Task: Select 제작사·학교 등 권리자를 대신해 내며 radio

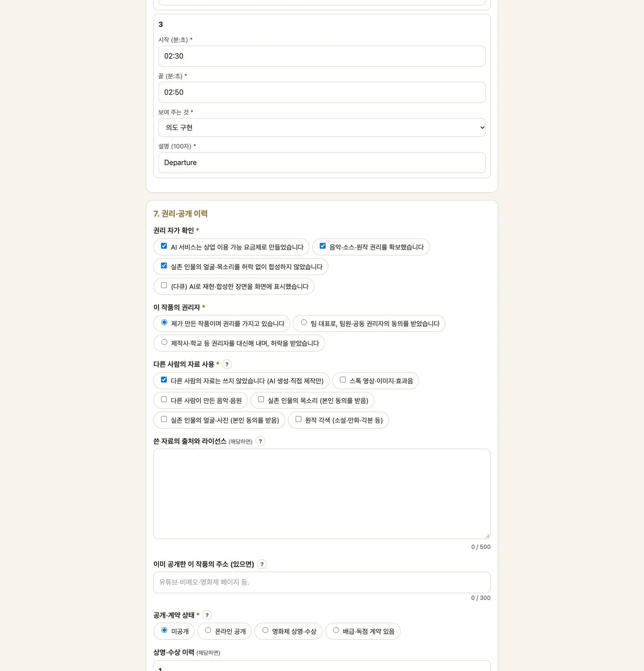Action: point(165,342)
